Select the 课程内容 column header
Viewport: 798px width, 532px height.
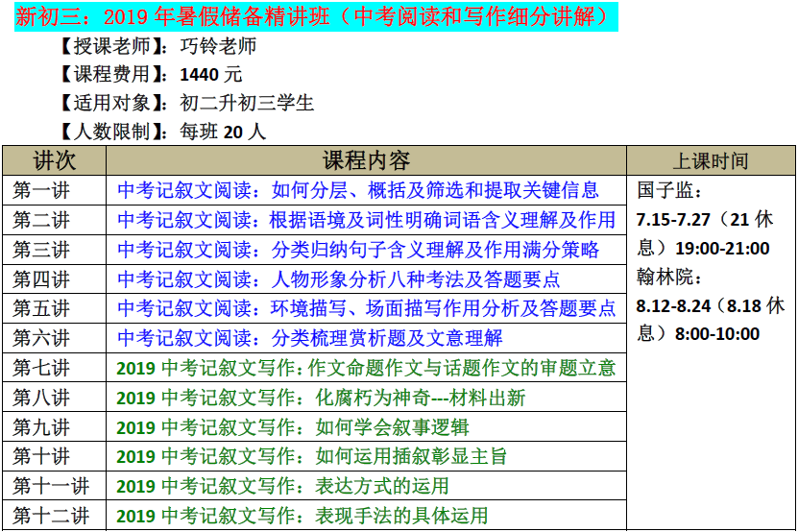[365, 160]
